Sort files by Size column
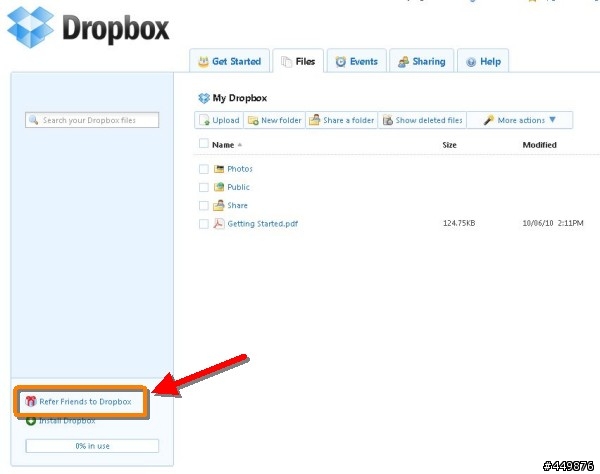Viewport: 600px width, 474px height. coord(450,145)
